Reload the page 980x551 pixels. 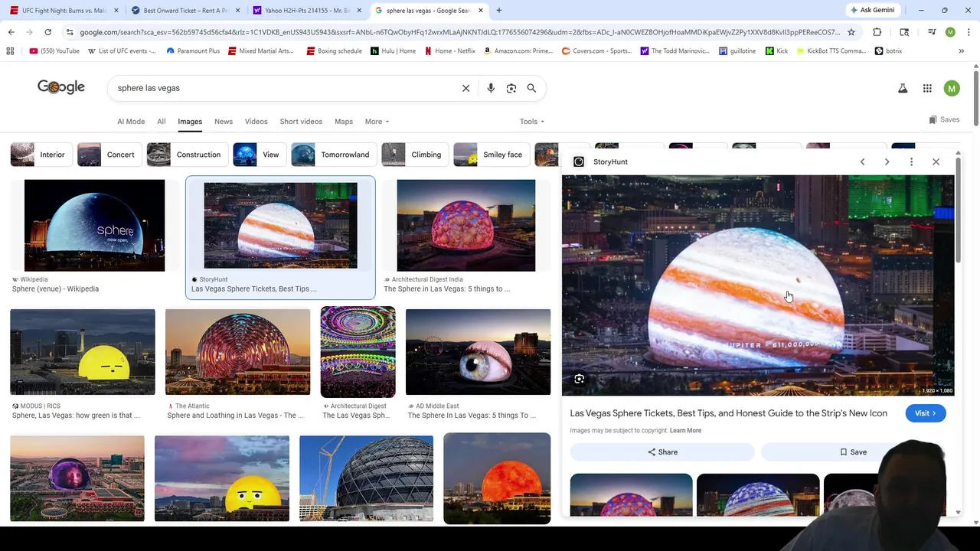coord(47,32)
